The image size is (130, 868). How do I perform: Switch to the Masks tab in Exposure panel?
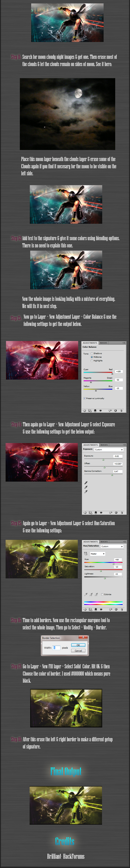104,445
